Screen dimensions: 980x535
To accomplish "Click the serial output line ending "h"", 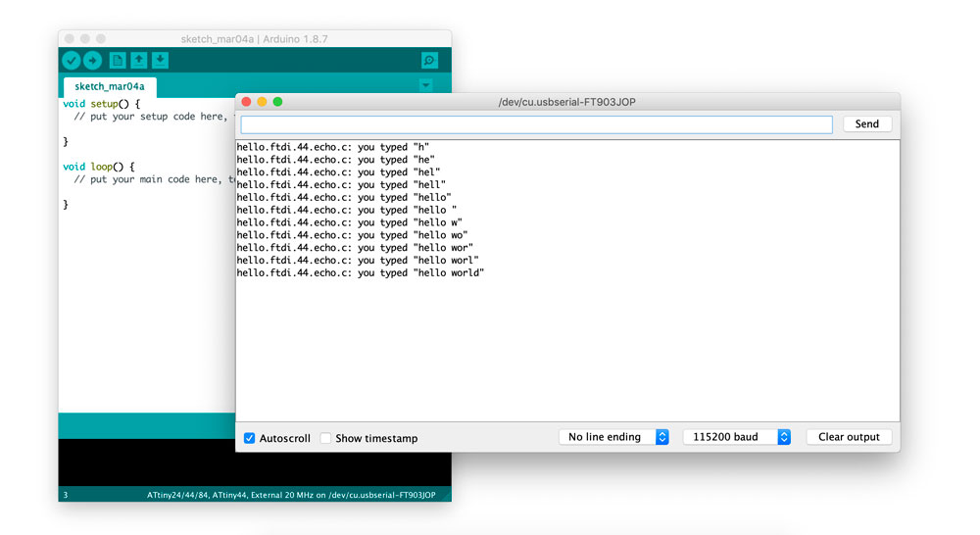I will [332, 148].
